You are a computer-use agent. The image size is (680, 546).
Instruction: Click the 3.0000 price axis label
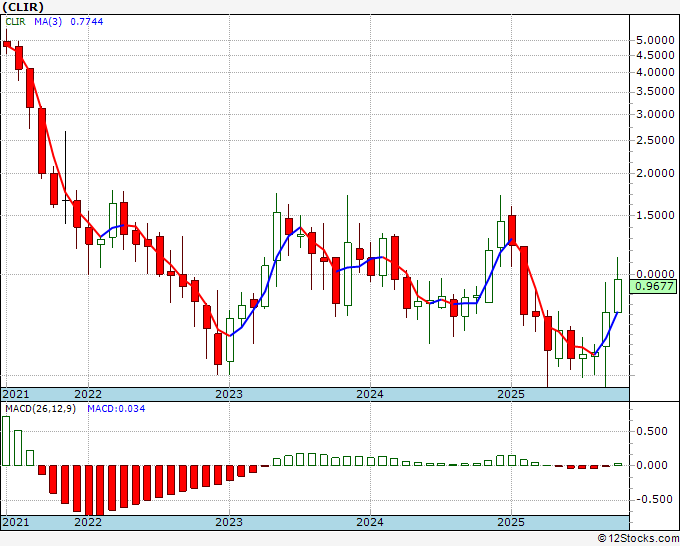coord(655,114)
